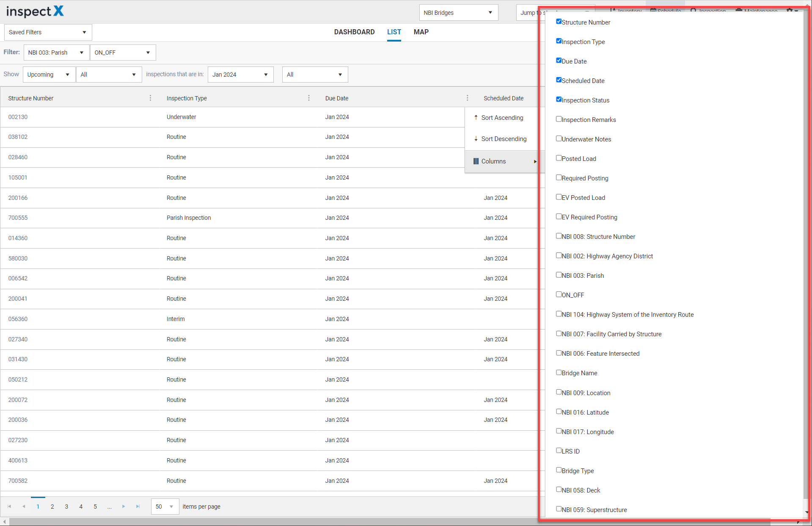Enable the NBI 008: Structure Number checkbox
Viewport: 812px width, 526px height.
[559, 236]
